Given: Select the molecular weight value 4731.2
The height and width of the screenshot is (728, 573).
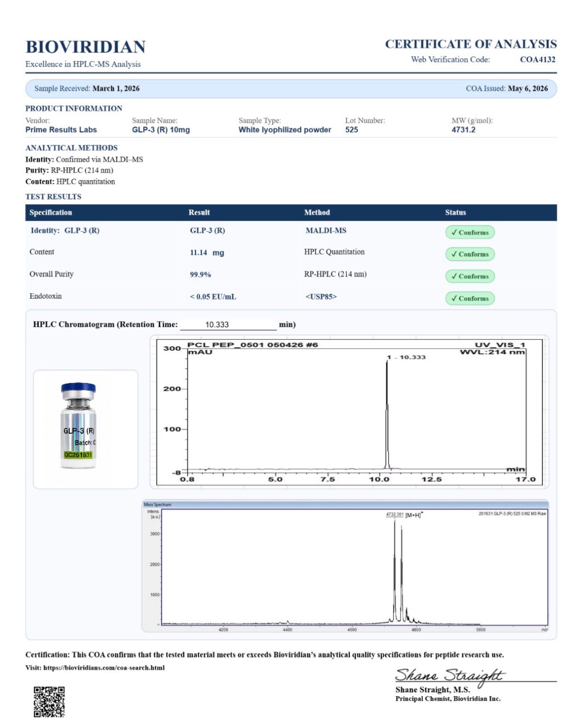Looking at the screenshot, I should click(463, 130).
